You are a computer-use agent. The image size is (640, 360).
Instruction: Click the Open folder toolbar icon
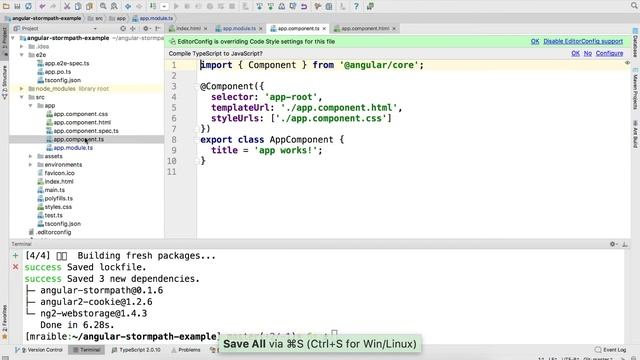[6, 7]
